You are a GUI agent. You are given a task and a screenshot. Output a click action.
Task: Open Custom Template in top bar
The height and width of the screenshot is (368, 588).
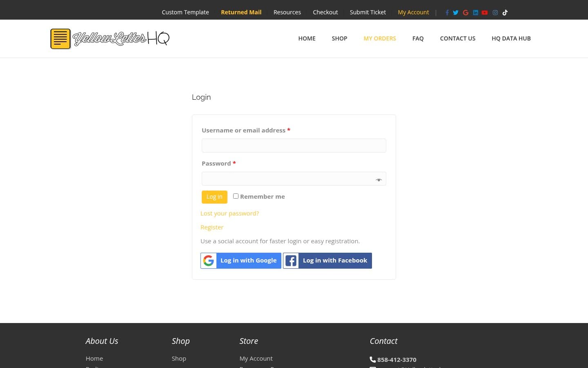click(x=185, y=12)
